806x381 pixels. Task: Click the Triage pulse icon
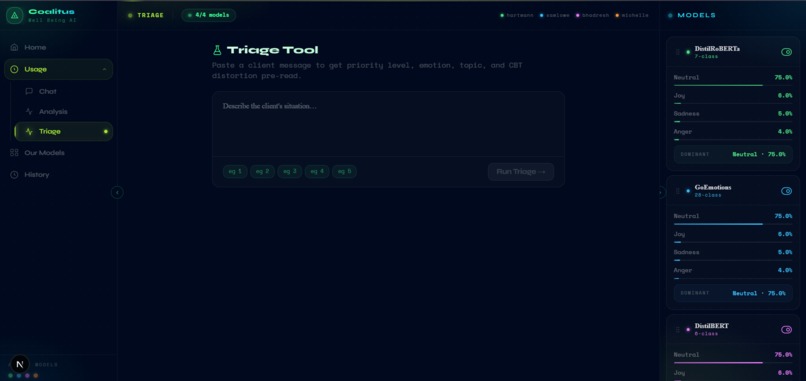click(29, 132)
